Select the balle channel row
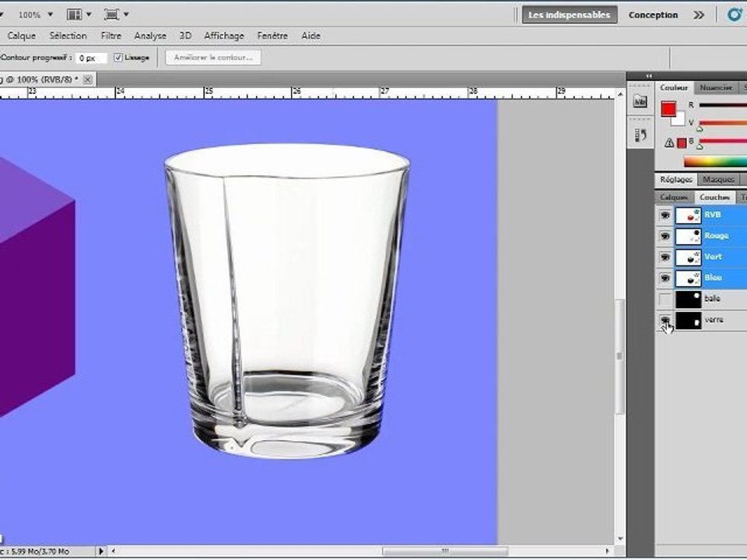Image resolution: width=747 pixels, height=560 pixels. point(701,299)
